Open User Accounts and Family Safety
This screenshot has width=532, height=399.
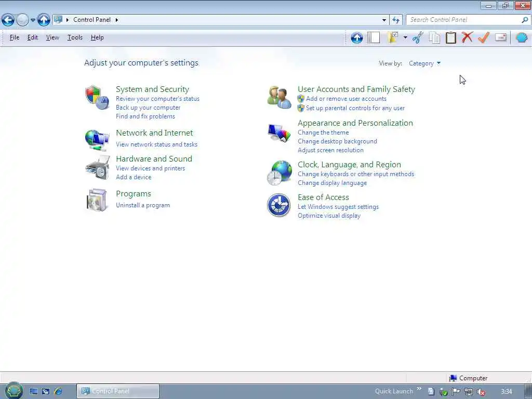(x=356, y=89)
